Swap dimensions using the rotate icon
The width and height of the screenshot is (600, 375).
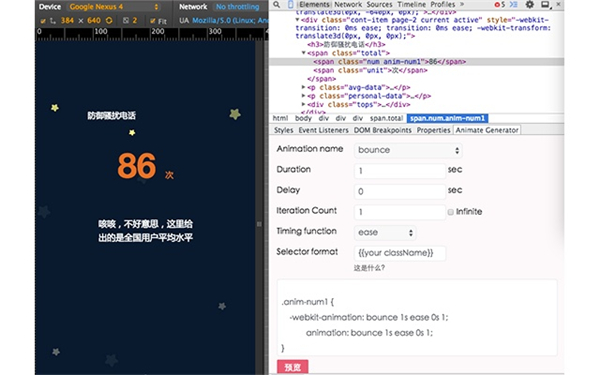[x=109, y=21]
